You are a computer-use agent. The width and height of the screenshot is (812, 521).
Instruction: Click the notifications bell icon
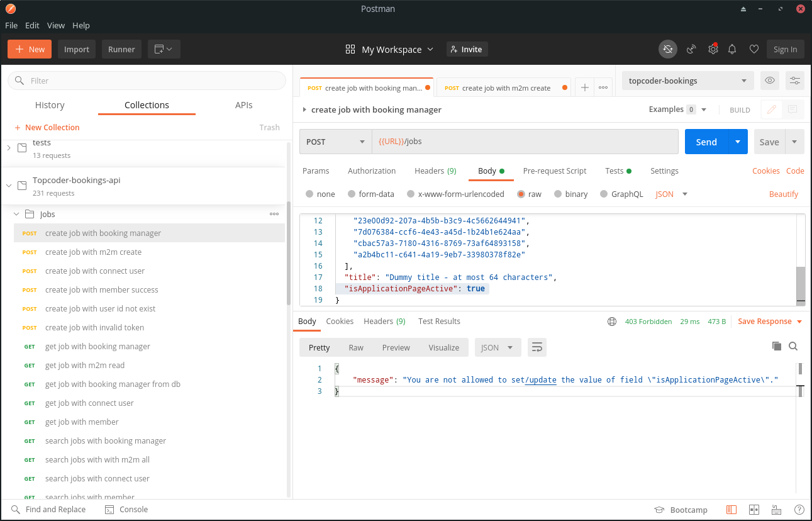pyautogui.click(x=732, y=49)
